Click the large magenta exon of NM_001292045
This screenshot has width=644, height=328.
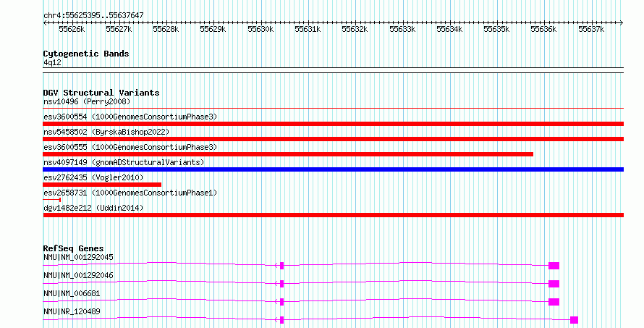554,266
